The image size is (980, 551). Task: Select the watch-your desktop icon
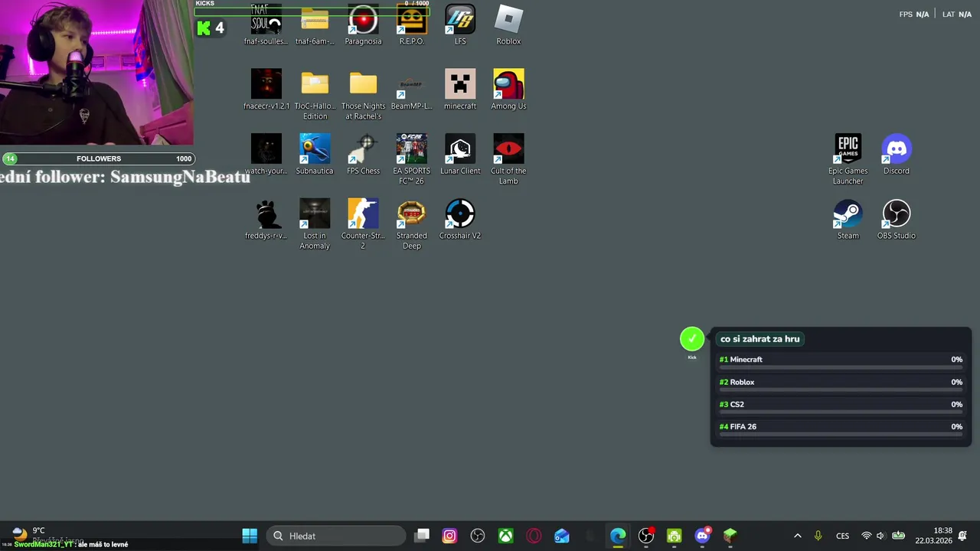tap(266, 155)
